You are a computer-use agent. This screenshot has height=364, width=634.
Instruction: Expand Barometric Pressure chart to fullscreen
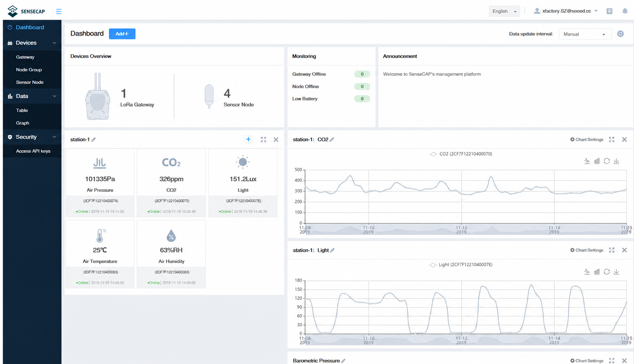tap(611, 361)
